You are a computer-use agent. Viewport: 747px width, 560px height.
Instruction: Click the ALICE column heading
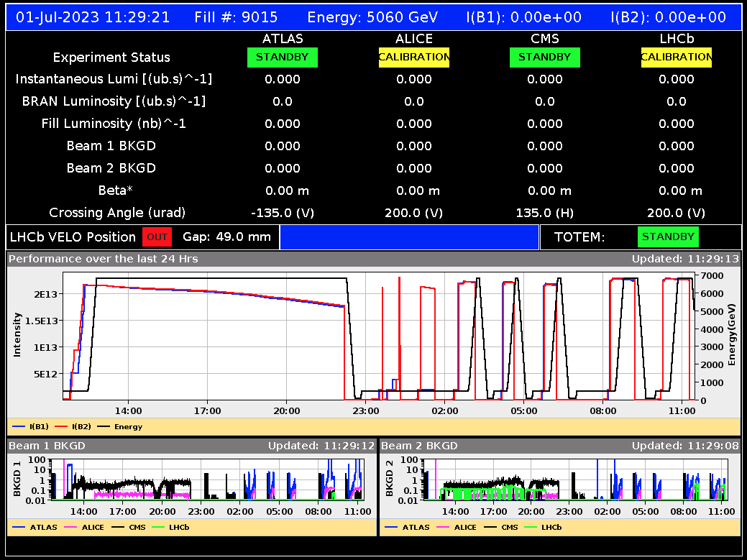click(x=414, y=39)
